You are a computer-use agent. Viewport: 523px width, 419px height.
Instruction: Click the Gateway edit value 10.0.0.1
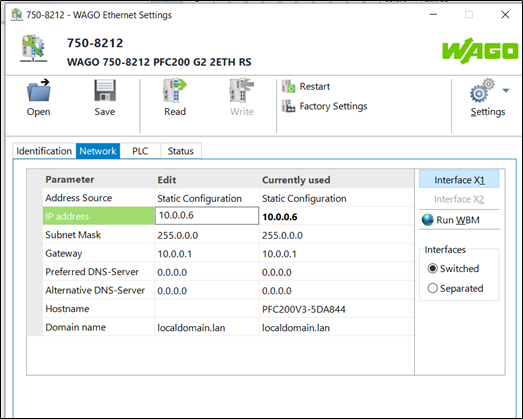174,254
